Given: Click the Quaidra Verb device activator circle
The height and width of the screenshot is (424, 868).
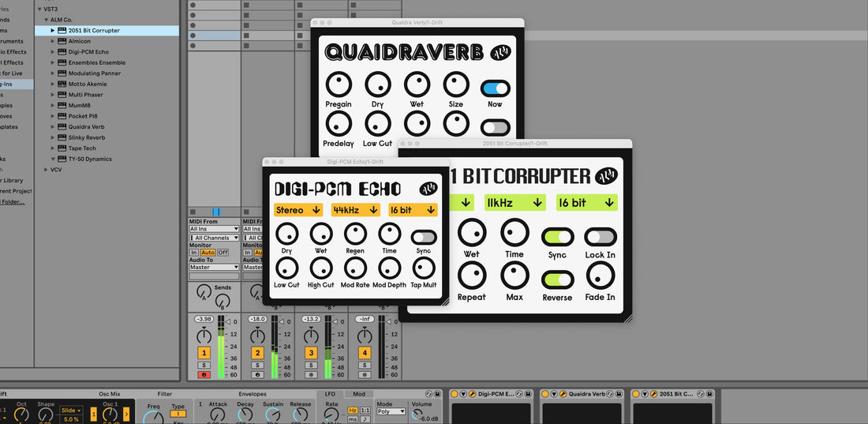Looking at the screenshot, I should click(x=545, y=394).
